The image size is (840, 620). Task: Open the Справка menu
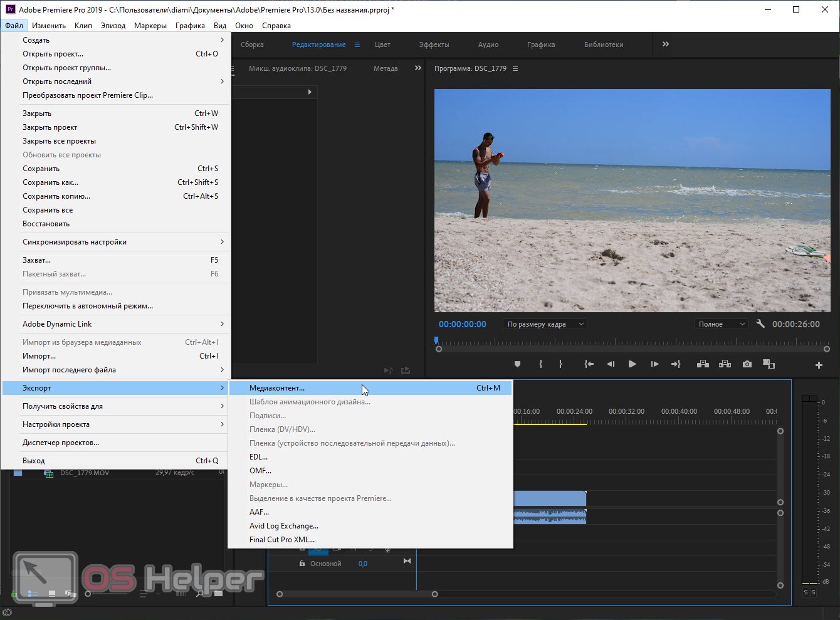(x=276, y=26)
